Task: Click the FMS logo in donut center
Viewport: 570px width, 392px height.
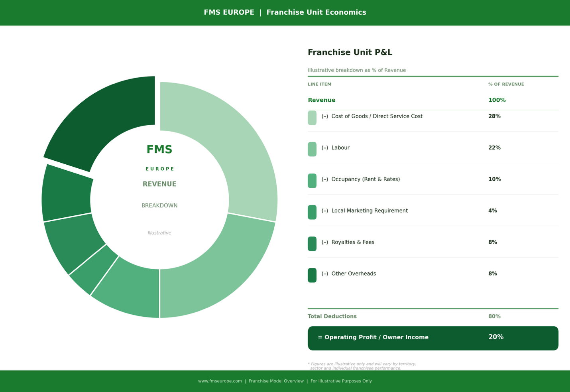Action: 159,149
